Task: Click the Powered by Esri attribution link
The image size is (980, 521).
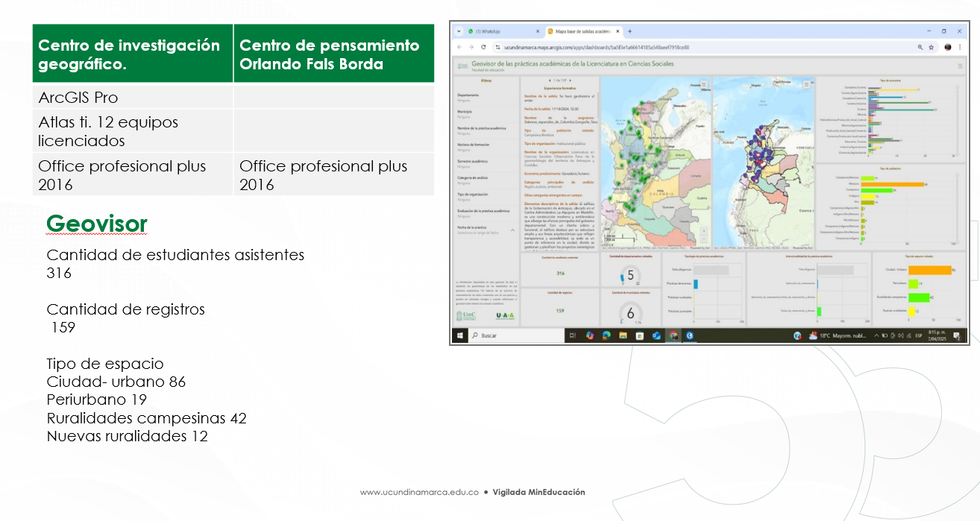Action: click(x=699, y=247)
